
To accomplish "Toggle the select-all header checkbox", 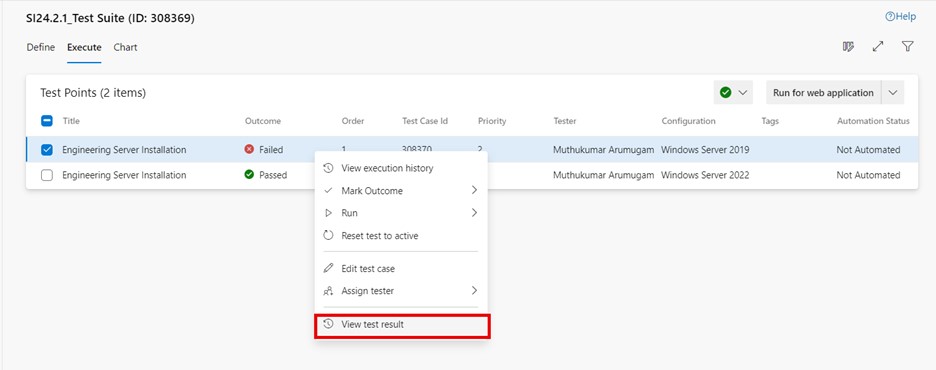I will click(47, 121).
